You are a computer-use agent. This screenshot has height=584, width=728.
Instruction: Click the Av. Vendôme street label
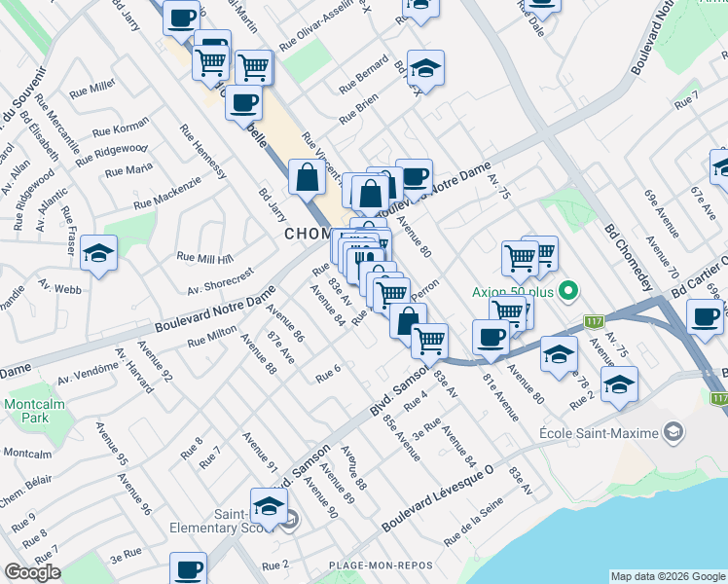click(x=89, y=373)
